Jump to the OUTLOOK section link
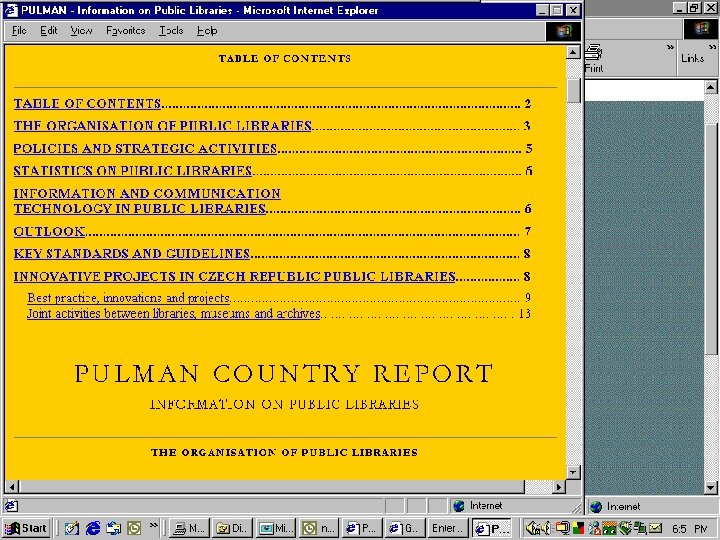This screenshot has height=540, width=720. [49, 231]
